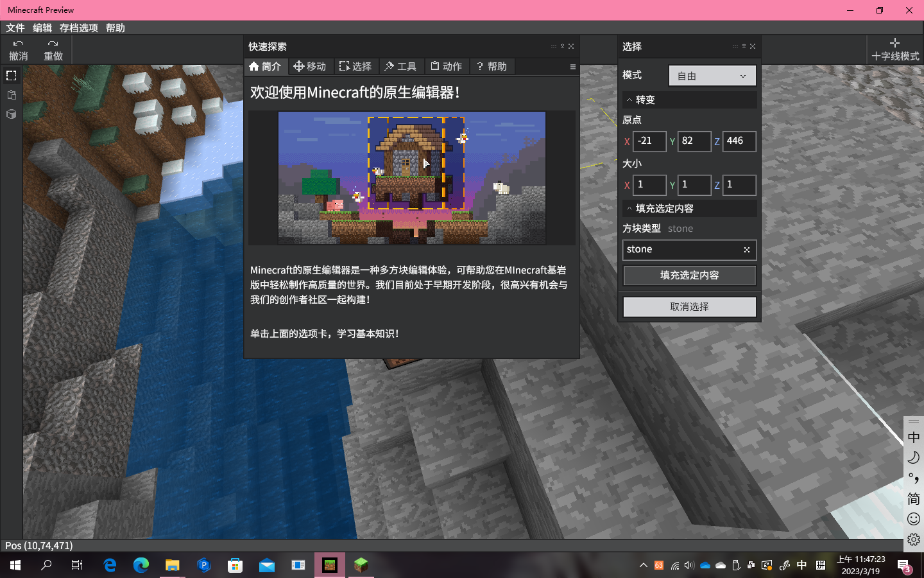
Task: Click the Undo (撤消) toolbar icon
Action: tap(18, 50)
